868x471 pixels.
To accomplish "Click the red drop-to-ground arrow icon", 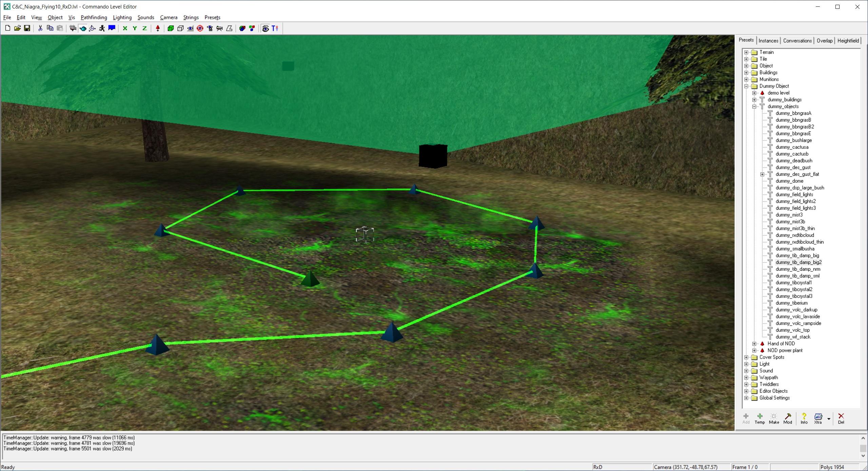I will [x=158, y=28].
